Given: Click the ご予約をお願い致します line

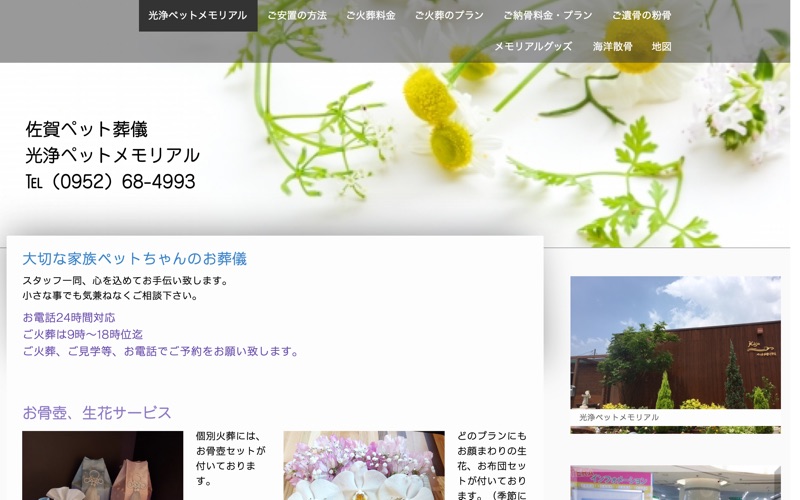Looking at the screenshot, I should click(162, 352).
